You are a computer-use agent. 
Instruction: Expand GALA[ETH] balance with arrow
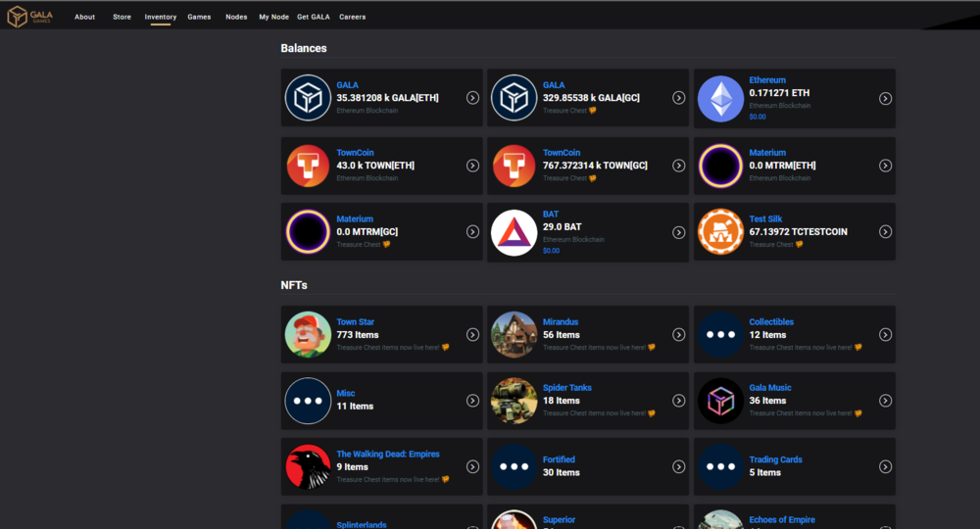point(472,98)
